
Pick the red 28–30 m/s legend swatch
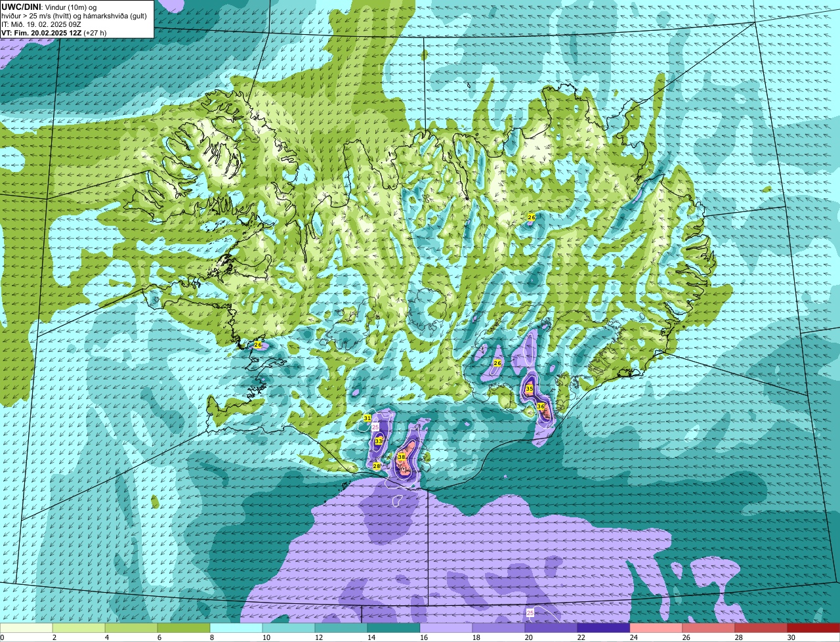pos(761,628)
